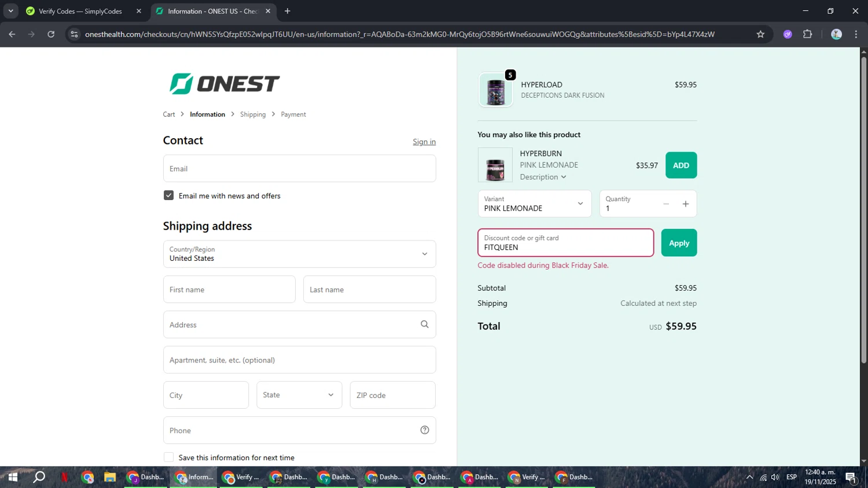
Task: Open the State dropdown
Action: pos(299,395)
